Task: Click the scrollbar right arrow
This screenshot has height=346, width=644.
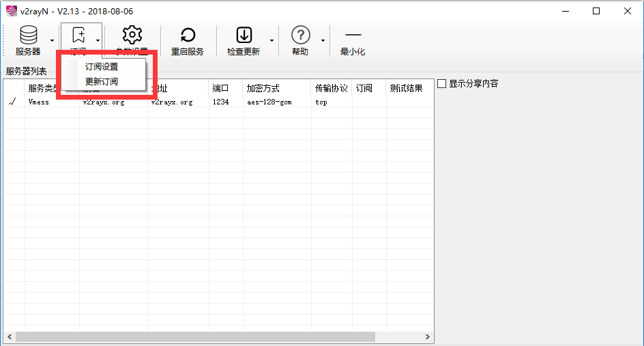Action: pyautogui.click(x=428, y=337)
